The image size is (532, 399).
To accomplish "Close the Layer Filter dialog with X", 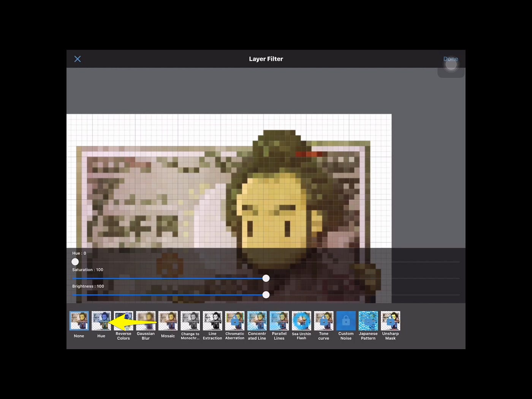I will pyautogui.click(x=78, y=59).
